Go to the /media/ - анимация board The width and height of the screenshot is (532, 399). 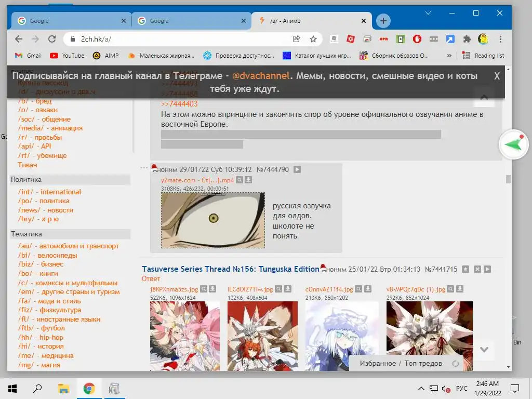pos(50,128)
